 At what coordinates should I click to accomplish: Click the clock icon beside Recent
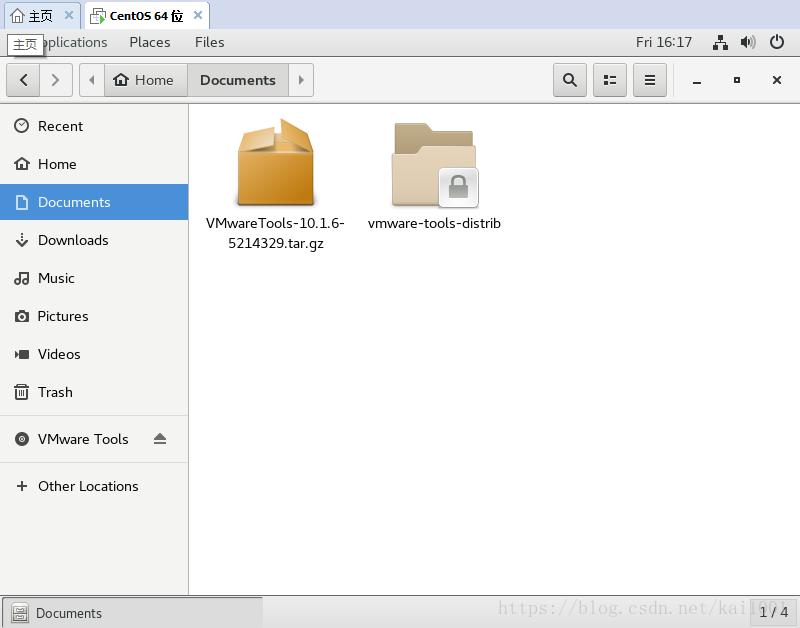[21, 125]
